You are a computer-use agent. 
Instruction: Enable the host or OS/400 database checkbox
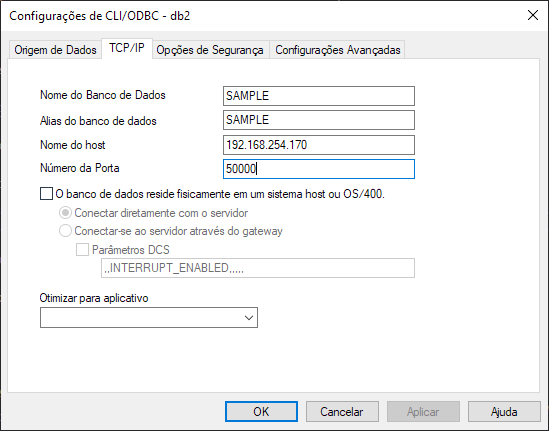[x=46, y=194]
